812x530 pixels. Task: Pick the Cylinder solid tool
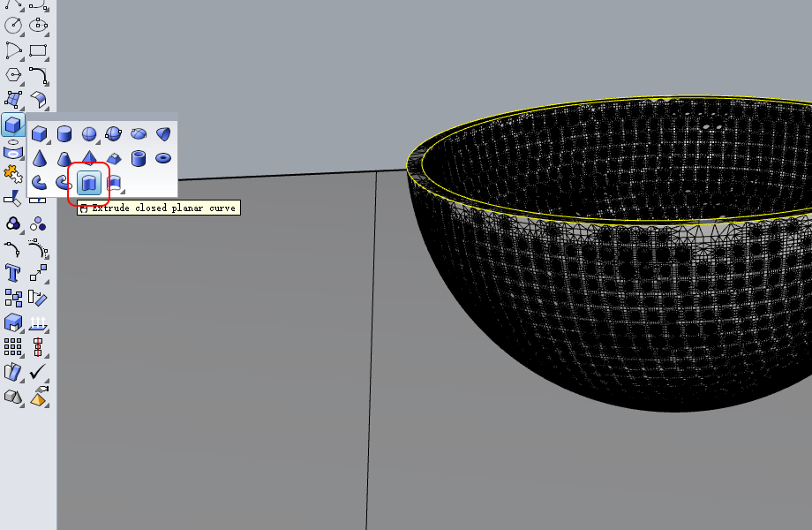tap(64, 134)
